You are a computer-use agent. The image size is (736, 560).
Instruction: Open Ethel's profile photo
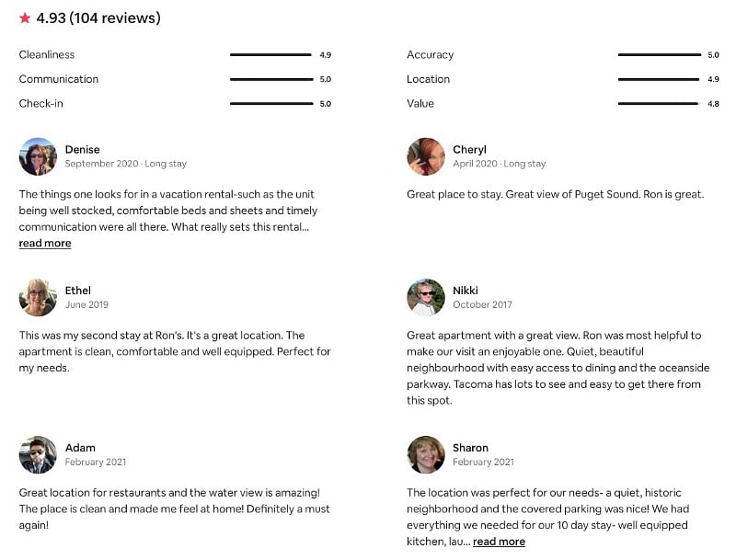pyautogui.click(x=38, y=297)
